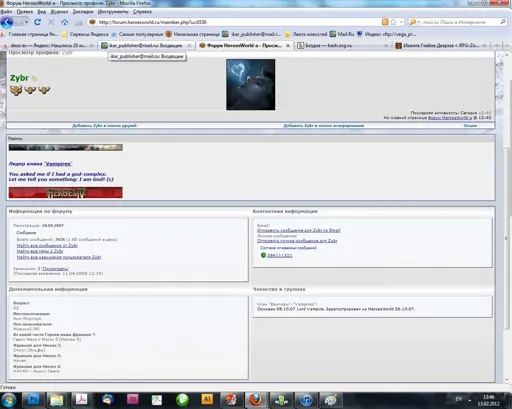Open the Сервисы Яндекса bookmark
This screenshot has width=512, height=409.
[x=85, y=34]
